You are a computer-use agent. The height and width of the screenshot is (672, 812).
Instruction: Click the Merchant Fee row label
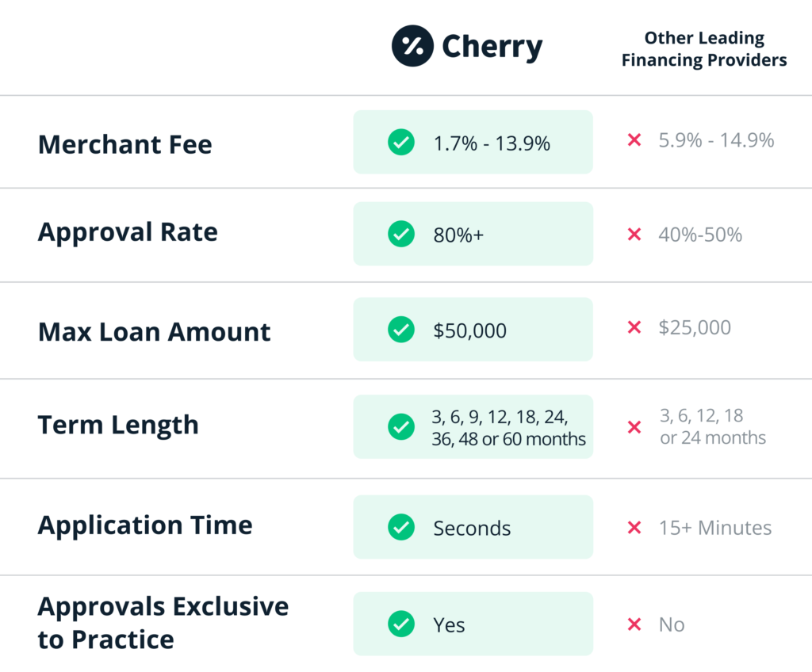click(x=125, y=144)
